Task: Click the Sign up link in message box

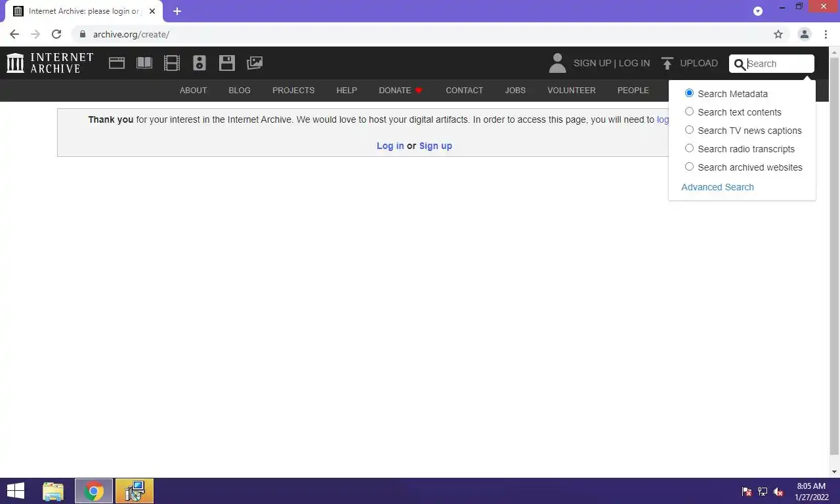Action: click(436, 146)
